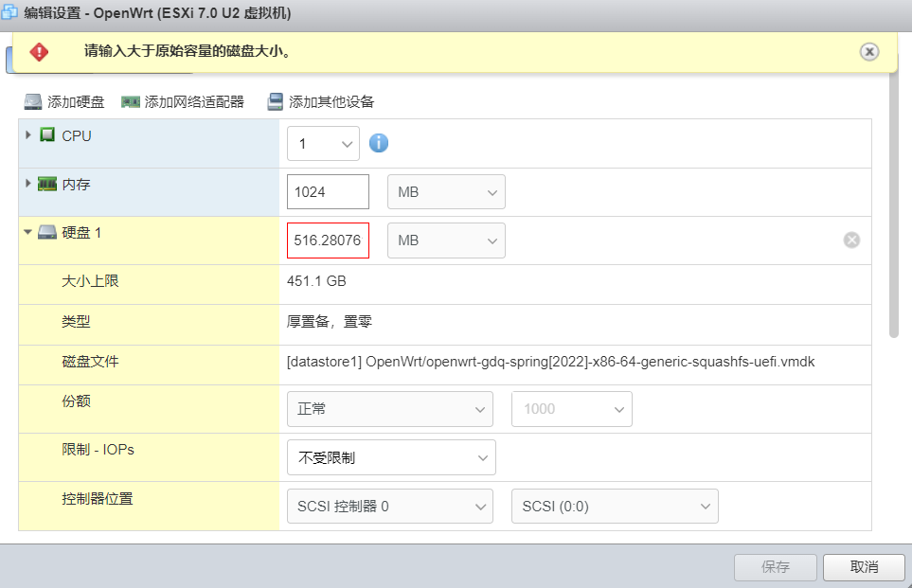Image resolution: width=912 pixels, height=588 pixels.
Task: Click the disk type value 厚置备，置零
Action: (330, 322)
